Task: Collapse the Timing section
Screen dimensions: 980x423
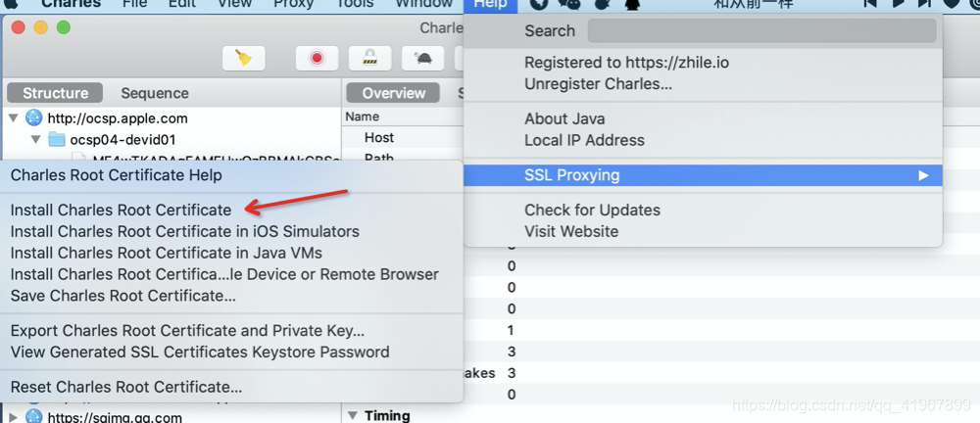Action: pos(353,415)
